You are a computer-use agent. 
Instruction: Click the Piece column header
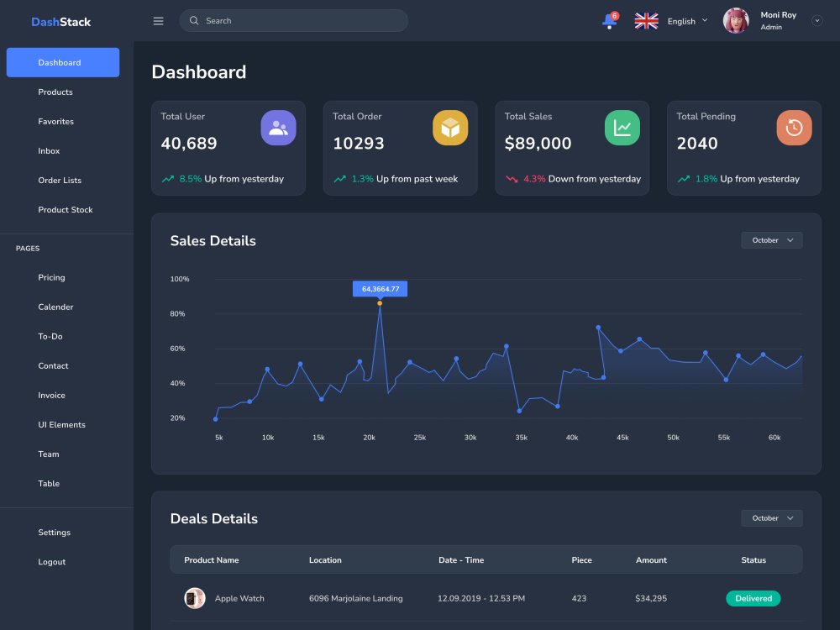(582, 559)
